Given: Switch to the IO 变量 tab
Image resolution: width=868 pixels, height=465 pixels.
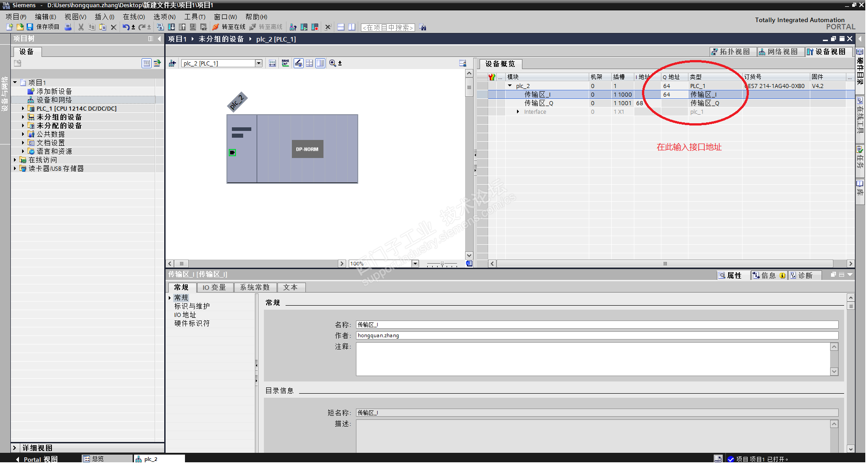Looking at the screenshot, I should [x=214, y=288].
